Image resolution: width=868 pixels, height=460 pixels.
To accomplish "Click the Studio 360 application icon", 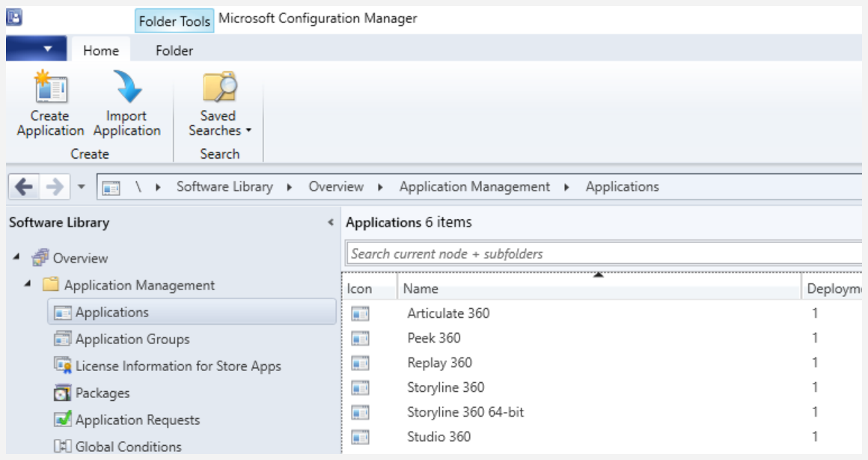I will (361, 438).
